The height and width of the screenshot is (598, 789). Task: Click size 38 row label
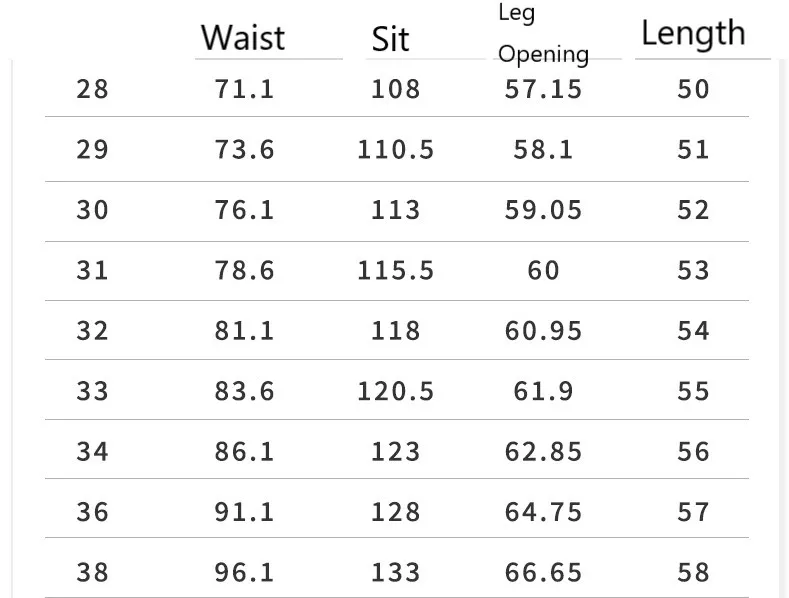tap(93, 573)
